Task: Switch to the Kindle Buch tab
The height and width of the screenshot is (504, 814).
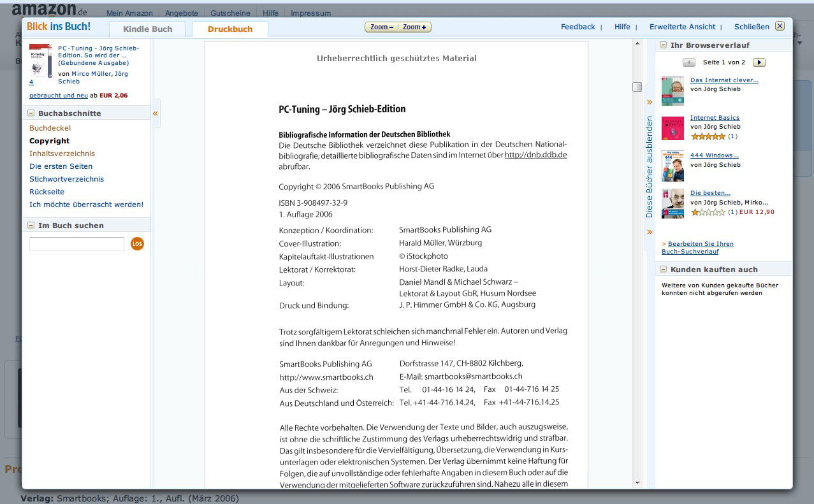Action: pyautogui.click(x=147, y=29)
